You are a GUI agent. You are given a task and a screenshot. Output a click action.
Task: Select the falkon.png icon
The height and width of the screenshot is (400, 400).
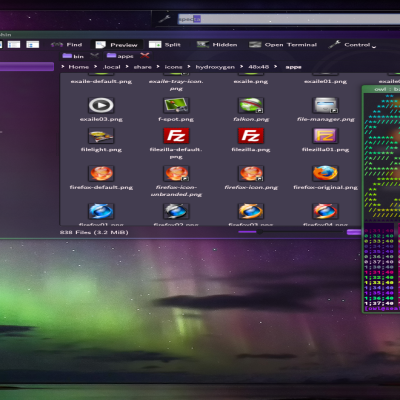pyautogui.click(x=251, y=105)
